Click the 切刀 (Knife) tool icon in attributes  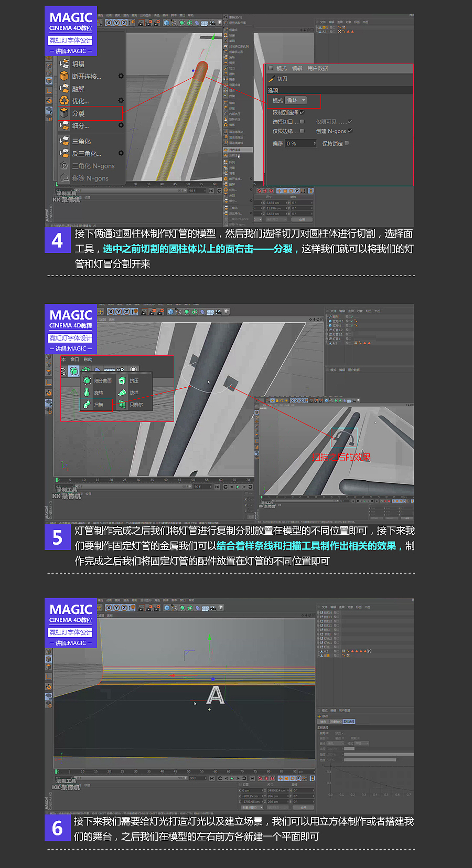coord(272,79)
